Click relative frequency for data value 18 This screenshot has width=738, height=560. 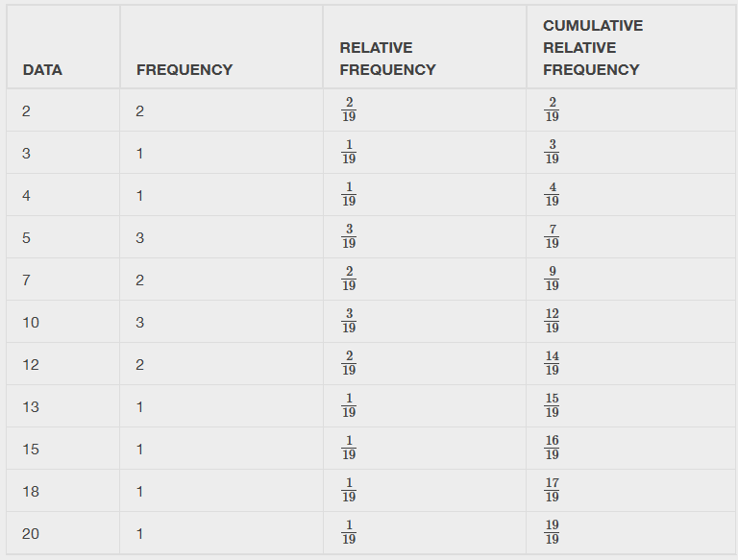tap(349, 491)
